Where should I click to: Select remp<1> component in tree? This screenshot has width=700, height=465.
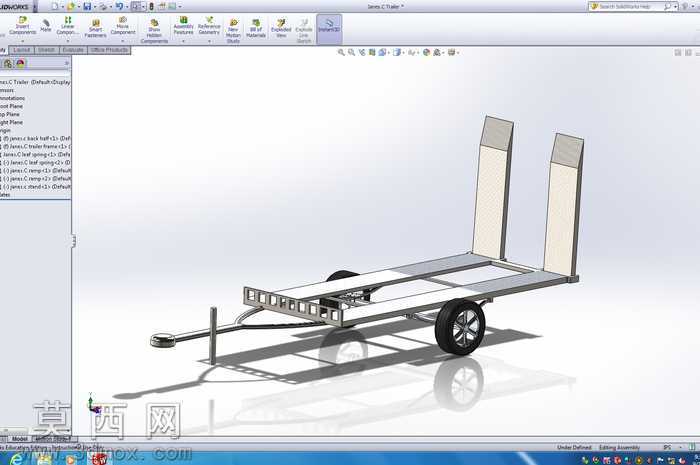point(36,170)
